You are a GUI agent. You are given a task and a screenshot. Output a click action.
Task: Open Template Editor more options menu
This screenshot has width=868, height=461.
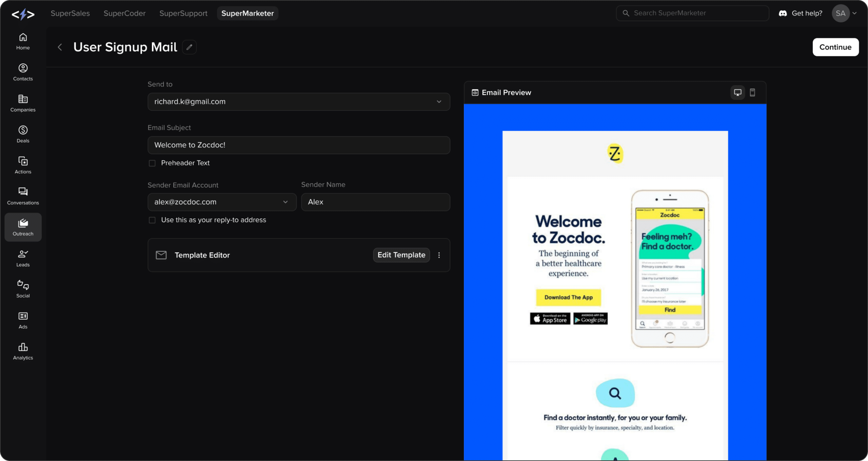tap(439, 255)
